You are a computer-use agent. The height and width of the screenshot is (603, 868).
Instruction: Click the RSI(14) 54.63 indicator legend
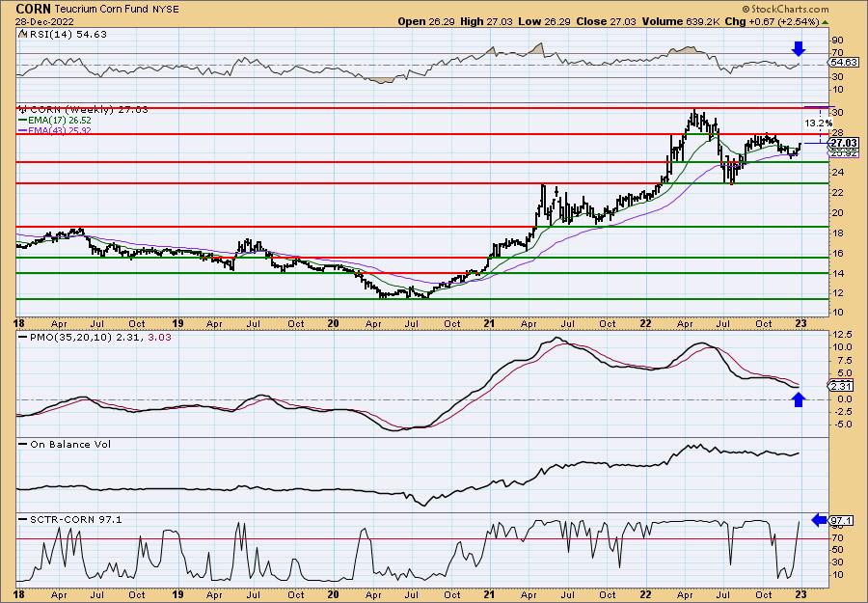63,35
